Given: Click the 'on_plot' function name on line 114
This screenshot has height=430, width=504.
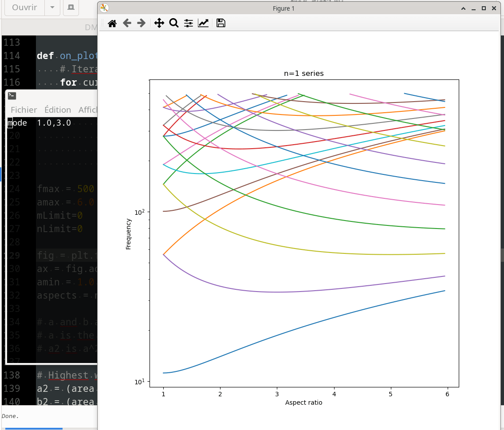Looking at the screenshot, I should [x=79, y=55].
